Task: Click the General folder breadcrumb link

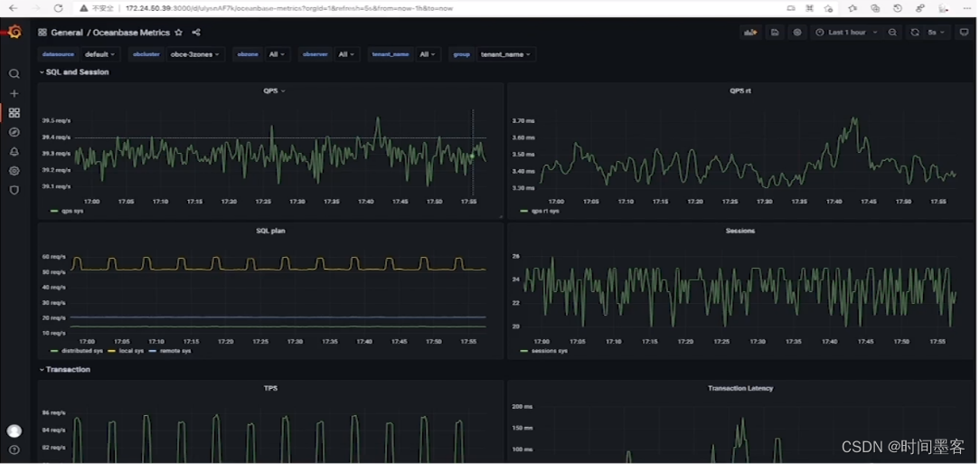Action: click(x=67, y=33)
